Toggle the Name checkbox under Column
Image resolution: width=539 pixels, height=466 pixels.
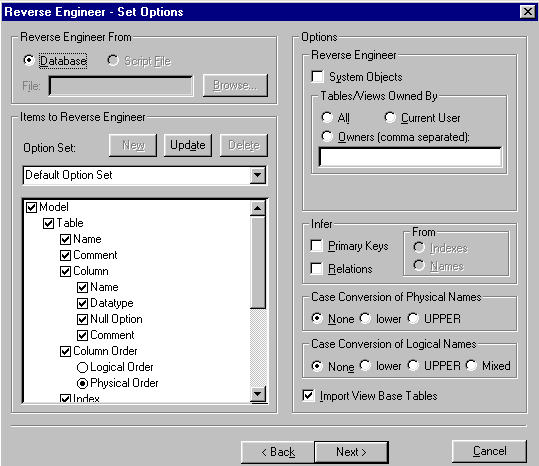point(82,288)
